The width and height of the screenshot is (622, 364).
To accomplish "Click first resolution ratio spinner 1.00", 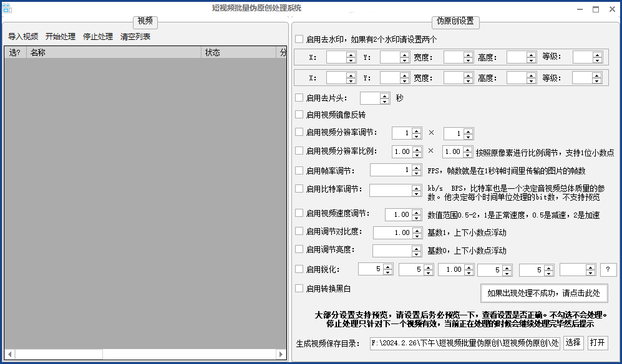I will [407, 151].
